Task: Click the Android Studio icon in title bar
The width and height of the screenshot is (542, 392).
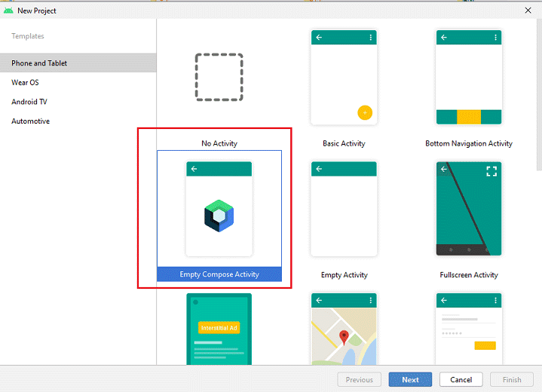Action: [8, 11]
